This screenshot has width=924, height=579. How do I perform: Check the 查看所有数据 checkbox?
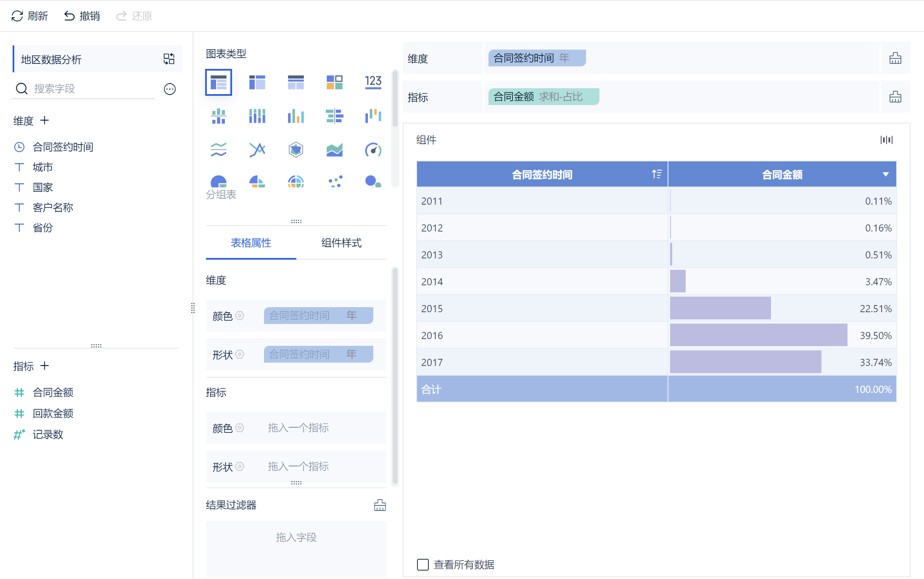click(423, 565)
